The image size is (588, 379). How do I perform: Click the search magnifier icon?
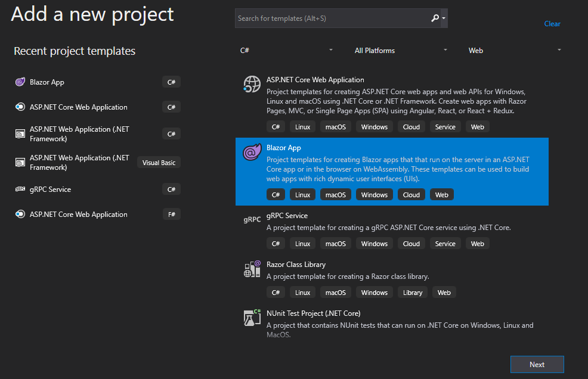(435, 18)
